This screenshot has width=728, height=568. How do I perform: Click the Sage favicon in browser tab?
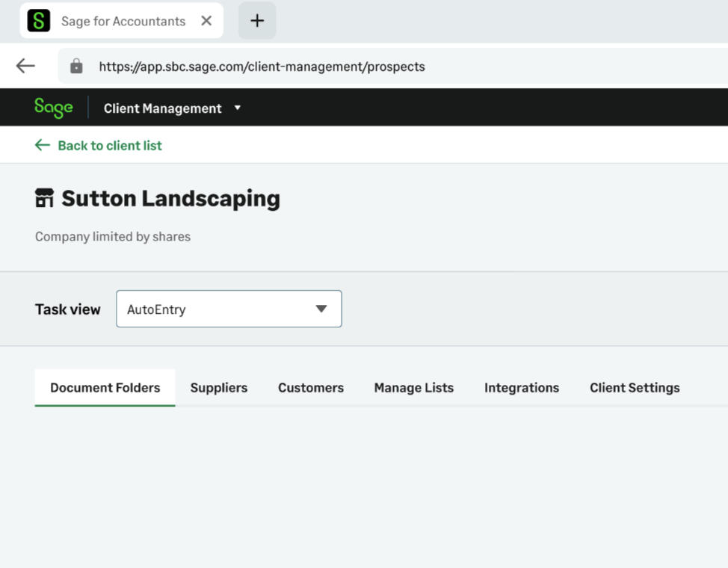pyautogui.click(x=39, y=21)
